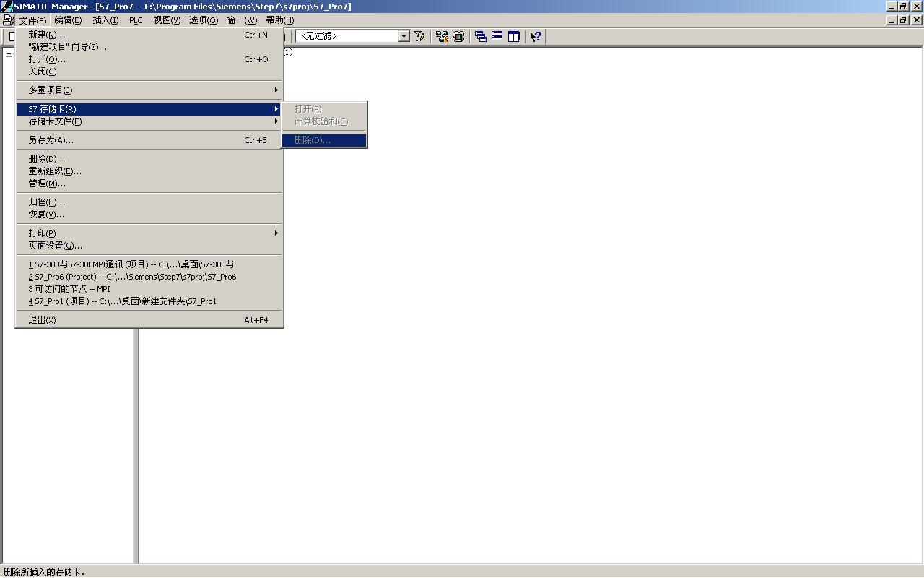924x578 pixels.
Task: Restore the inner S7_Pro7 project window
Action: tap(903, 20)
